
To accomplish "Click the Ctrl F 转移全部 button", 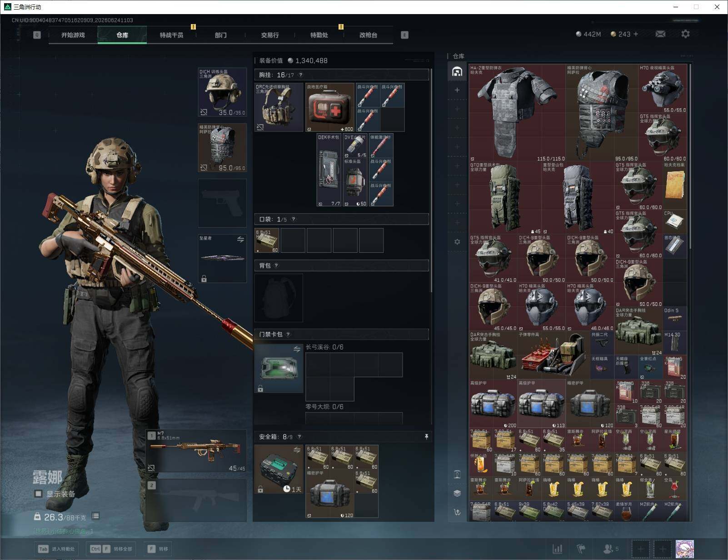I will [112, 549].
